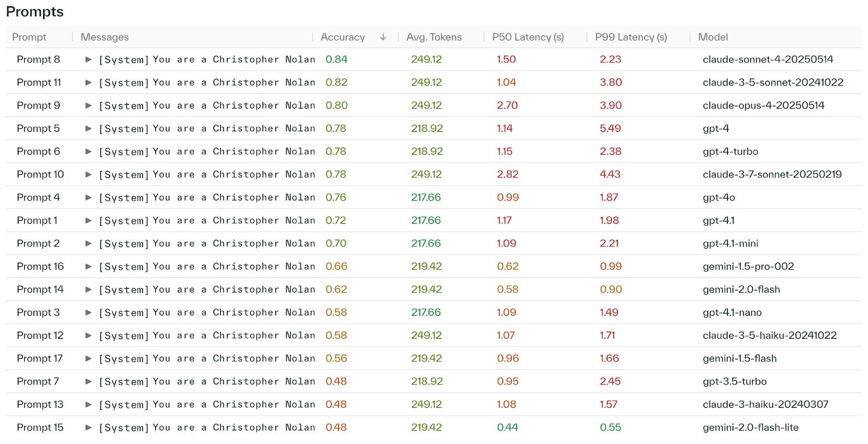Expand Prompt 5 system message
This screenshot has width=868, height=444.
click(x=88, y=129)
